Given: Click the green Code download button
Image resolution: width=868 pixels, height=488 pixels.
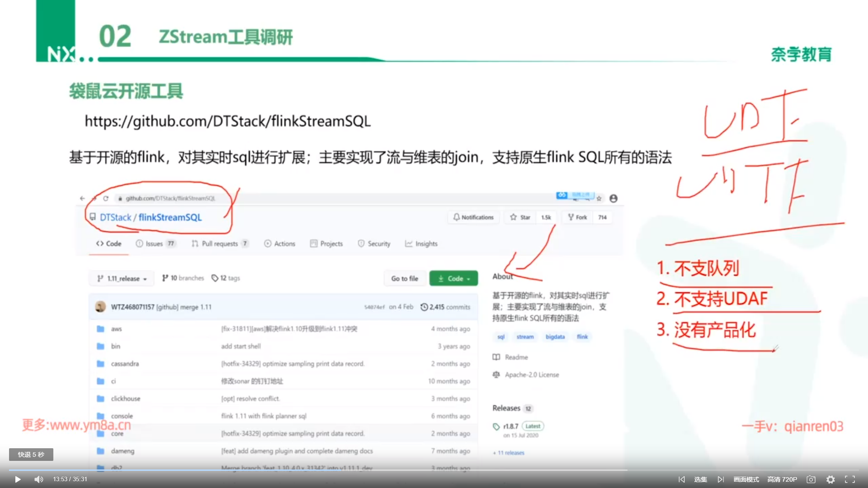Looking at the screenshot, I should click(453, 279).
